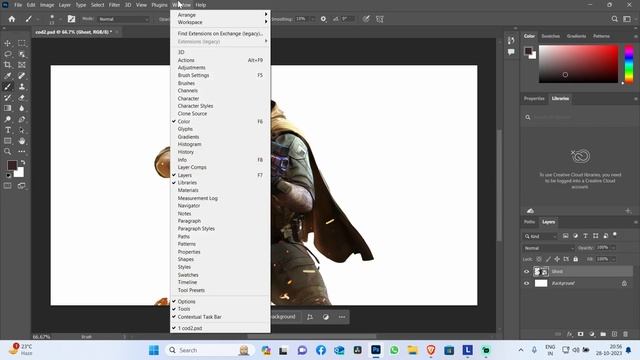640x360 pixels.
Task: Click the hue slider strip in Color panel
Action: tap(629, 64)
